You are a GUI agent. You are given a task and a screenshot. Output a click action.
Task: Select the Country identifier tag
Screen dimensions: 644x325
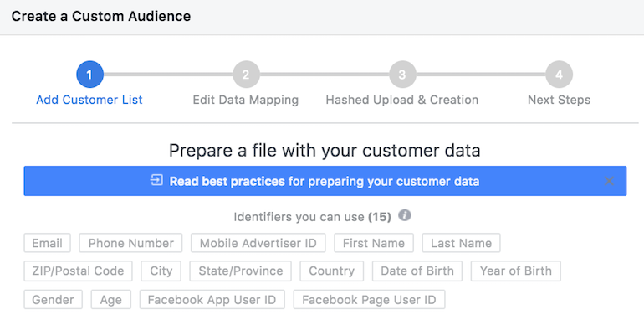tap(332, 271)
